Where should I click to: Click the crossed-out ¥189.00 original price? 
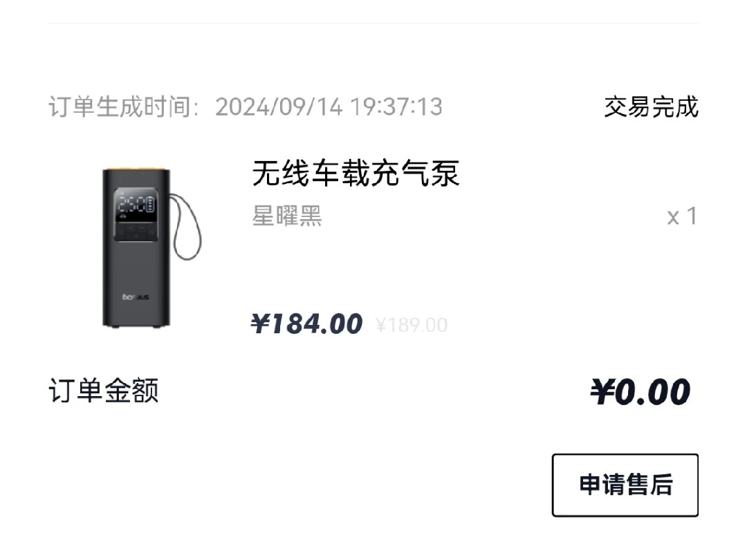click(x=412, y=325)
